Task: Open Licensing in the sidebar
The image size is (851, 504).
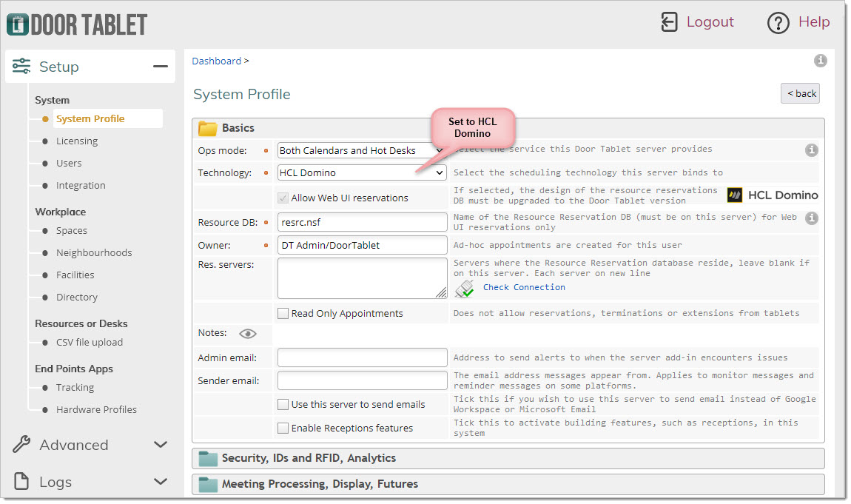Action: [77, 141]
